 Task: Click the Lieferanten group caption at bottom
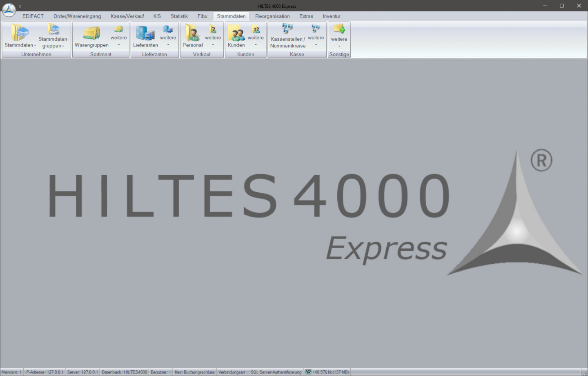click(154, 54)
